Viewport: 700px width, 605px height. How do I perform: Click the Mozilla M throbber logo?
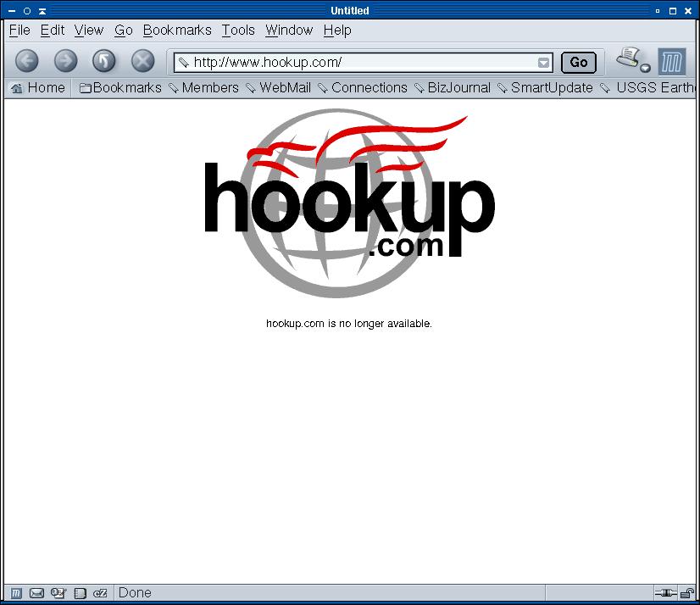[672, 62]
